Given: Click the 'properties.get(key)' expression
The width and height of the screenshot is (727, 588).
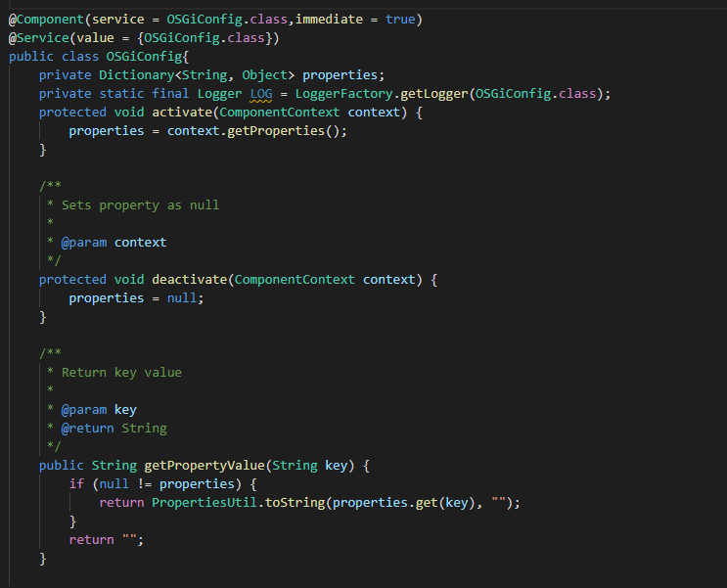Looking at the screenshot, I should 404,503.
